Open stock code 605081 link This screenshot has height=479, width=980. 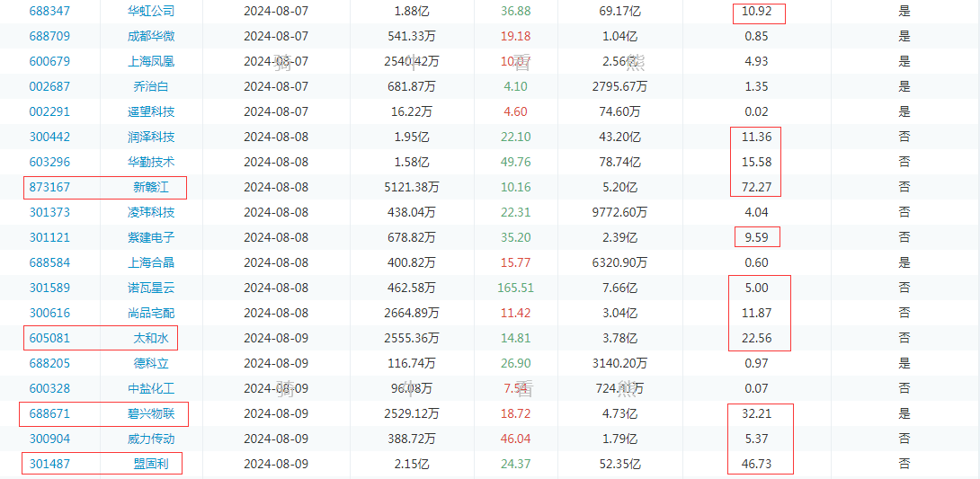49,339
